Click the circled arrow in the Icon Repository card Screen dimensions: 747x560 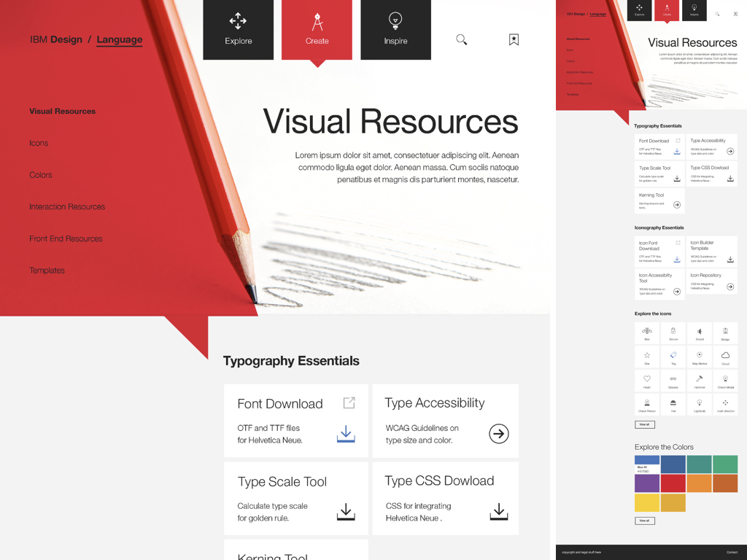(x=729, y=287)
